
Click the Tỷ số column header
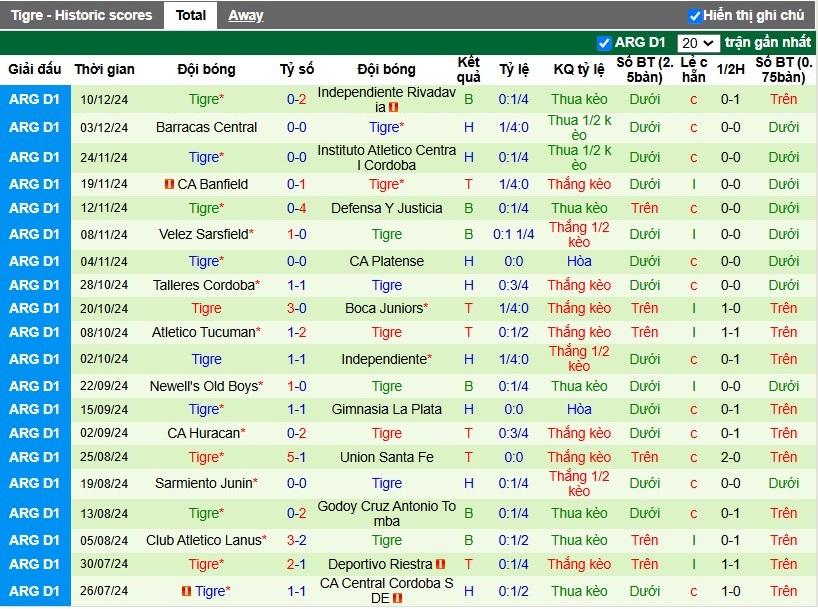click(297, 69)
